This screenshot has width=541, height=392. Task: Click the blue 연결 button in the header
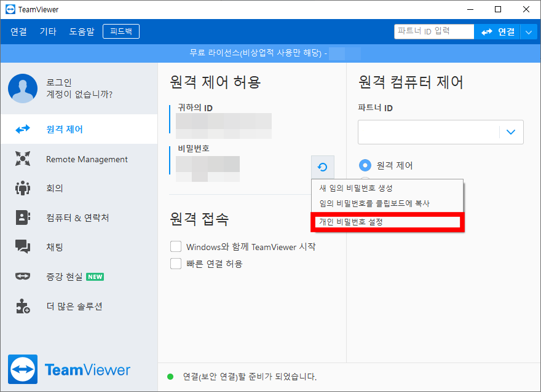coord(497,32)
